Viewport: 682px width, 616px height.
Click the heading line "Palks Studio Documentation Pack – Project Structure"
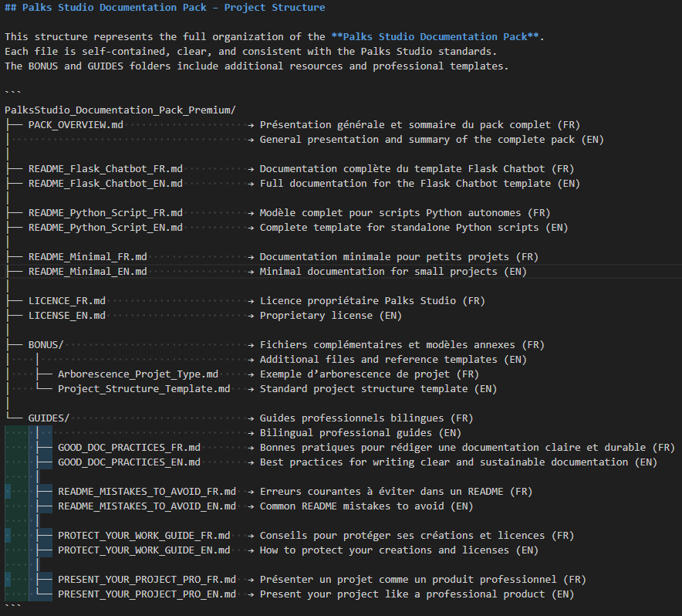coord(173,8)
